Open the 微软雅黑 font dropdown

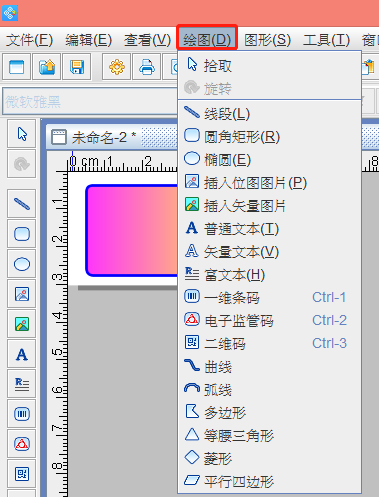(90, 101)
